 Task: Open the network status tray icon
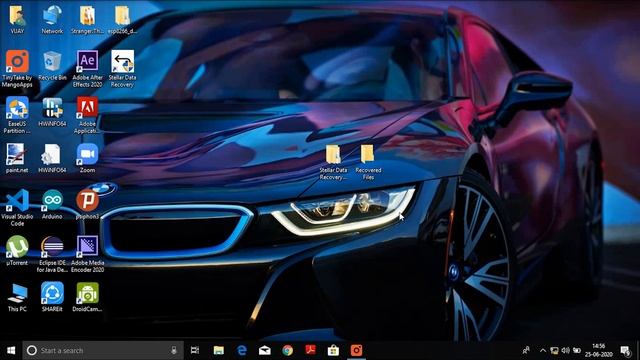[554, 350]
